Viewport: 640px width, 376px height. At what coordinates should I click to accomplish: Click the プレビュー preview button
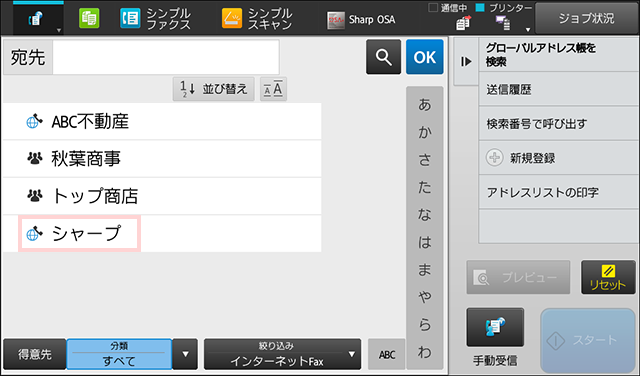coord(518,278)
